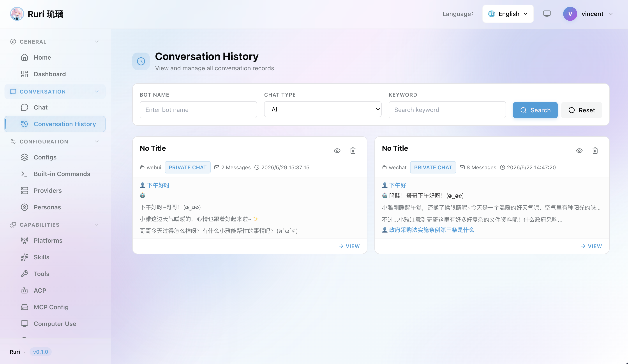This screenshot has width=628, height=364.
Task: Click the blue Search button
Action: [x=535, y=110]
